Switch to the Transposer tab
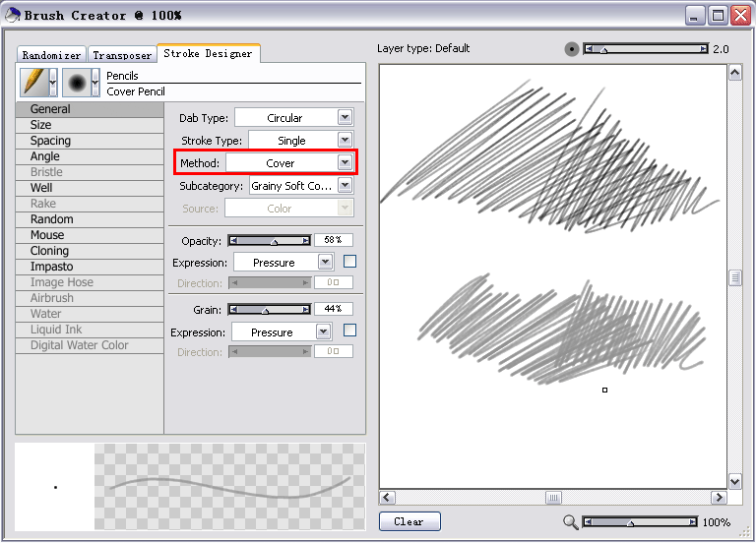The height and width of the screenshot is (543, 756). click(x=122, y=55)
